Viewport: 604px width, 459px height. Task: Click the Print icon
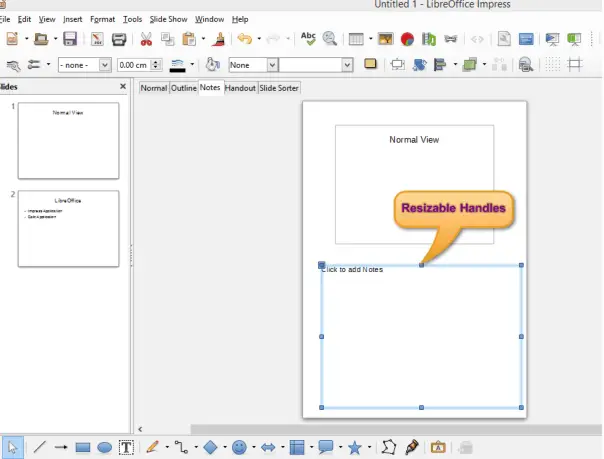point(119,39)
